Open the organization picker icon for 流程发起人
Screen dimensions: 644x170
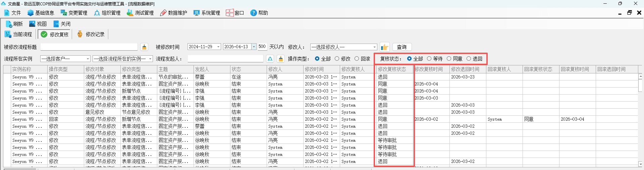[270, 59]
